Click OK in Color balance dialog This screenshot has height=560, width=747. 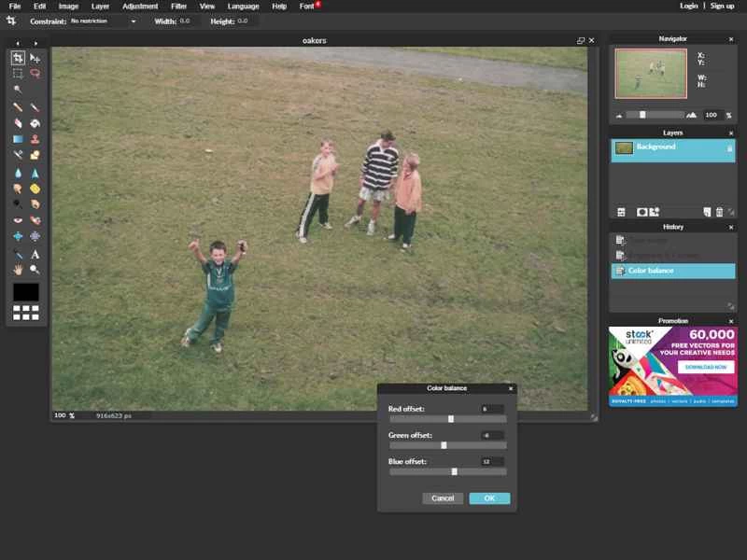point(489,498)
